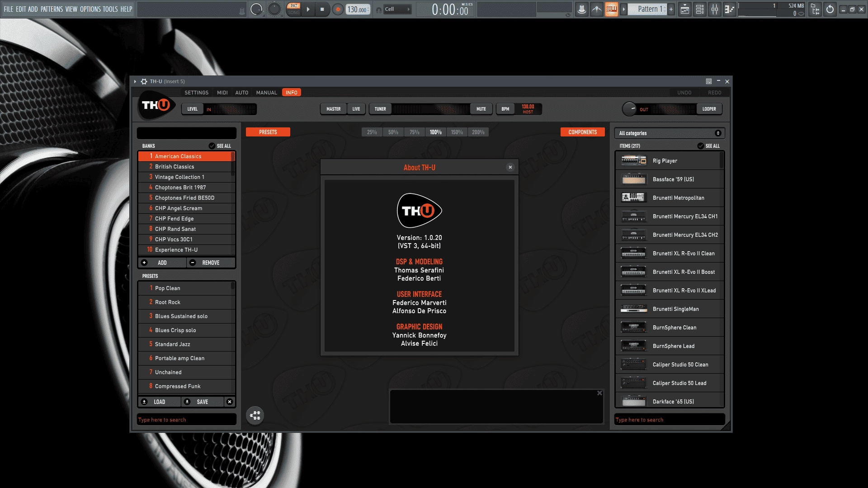Screen dimensions: 868x488
Task: Toggle the MUTE button
Action: point(481,109)
